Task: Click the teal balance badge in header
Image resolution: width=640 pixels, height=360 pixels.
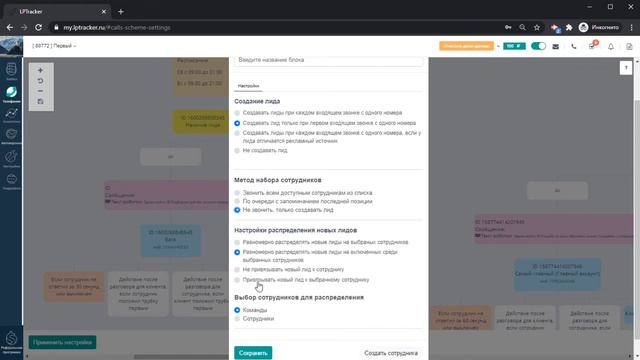Action: 514,46
